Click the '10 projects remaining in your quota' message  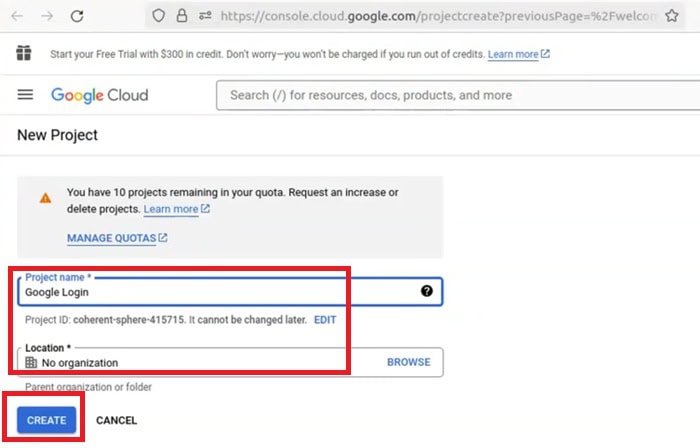233,200
